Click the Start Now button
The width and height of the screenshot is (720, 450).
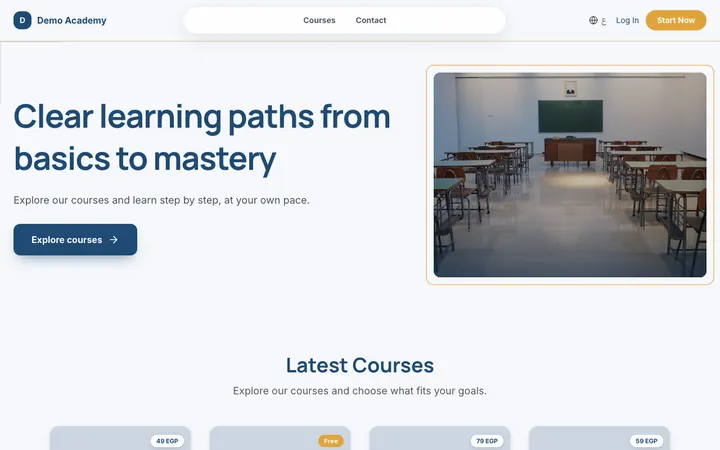click(x=675, y=20)
